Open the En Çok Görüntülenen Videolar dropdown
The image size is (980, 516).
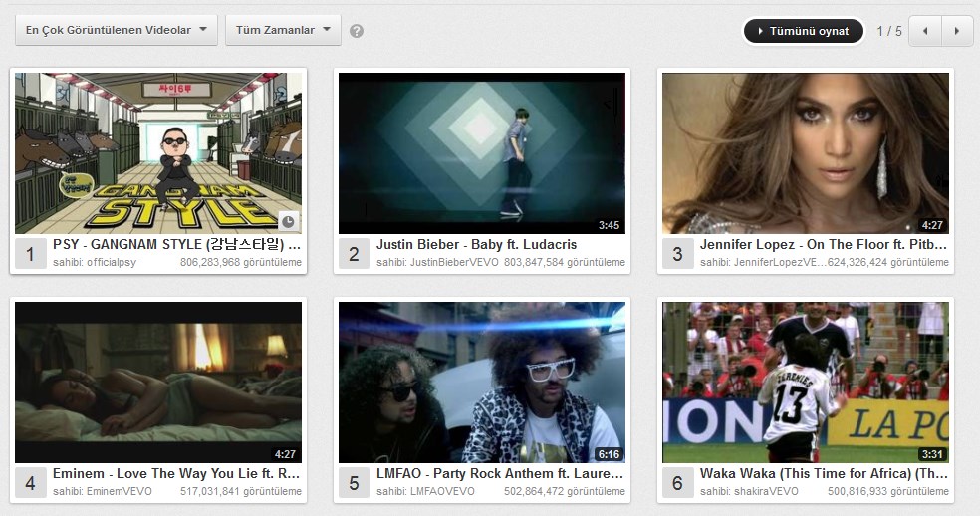click(x=117, y=30)
